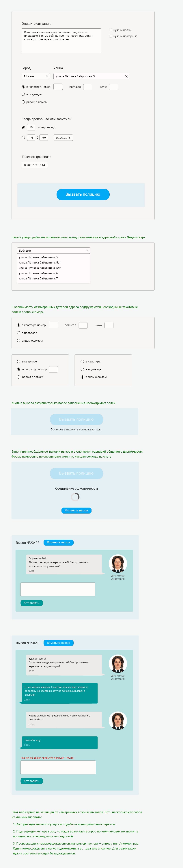
Task: Click the «номер квартиры» hint link
Action: (x=90, y=430)
